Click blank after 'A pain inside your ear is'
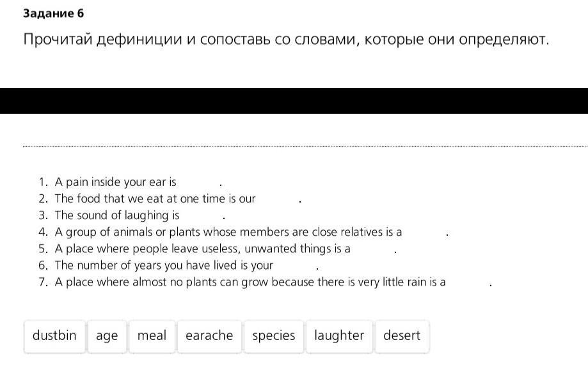The width and height of the screenshot is (588, 370). pyautogui.click(x=198, y=182)
